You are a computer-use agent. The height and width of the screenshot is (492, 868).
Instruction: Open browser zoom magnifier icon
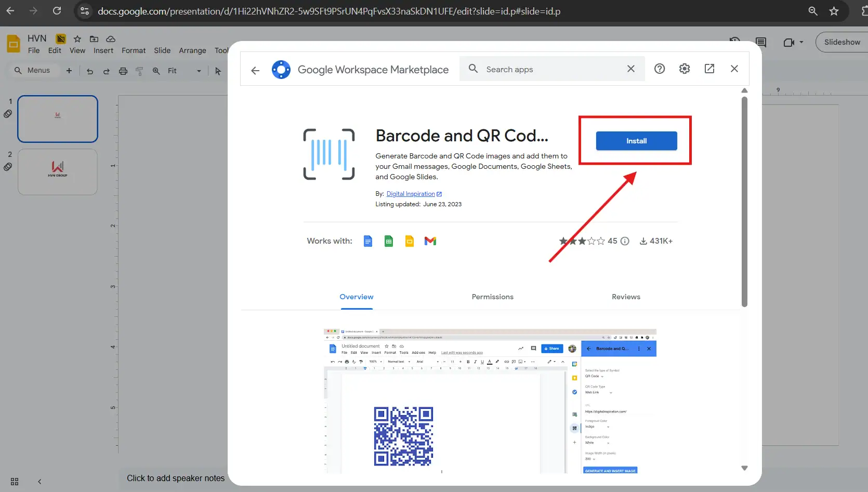(x=813, y=11)
